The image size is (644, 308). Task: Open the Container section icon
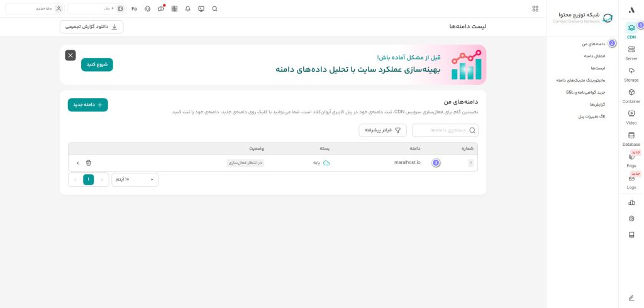(631, 92)
